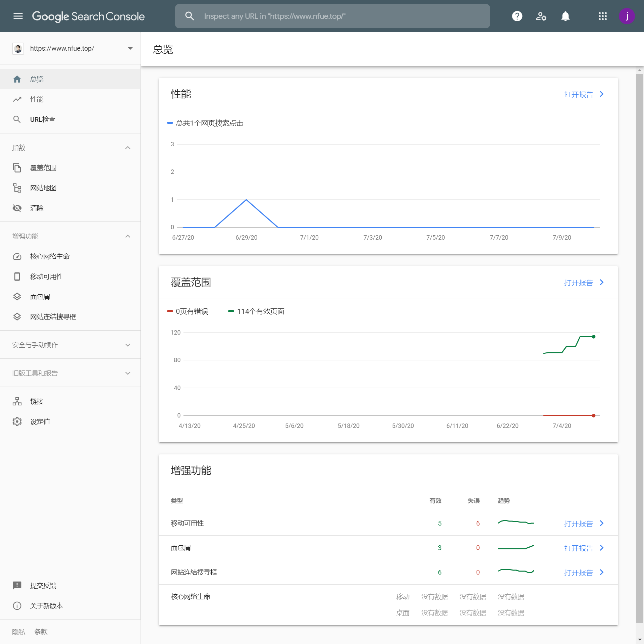Click the layers icon beside 网站连结搜寻框
Image resolution: width=644 pixels, height=644 pixels.
tap(17, 317)
